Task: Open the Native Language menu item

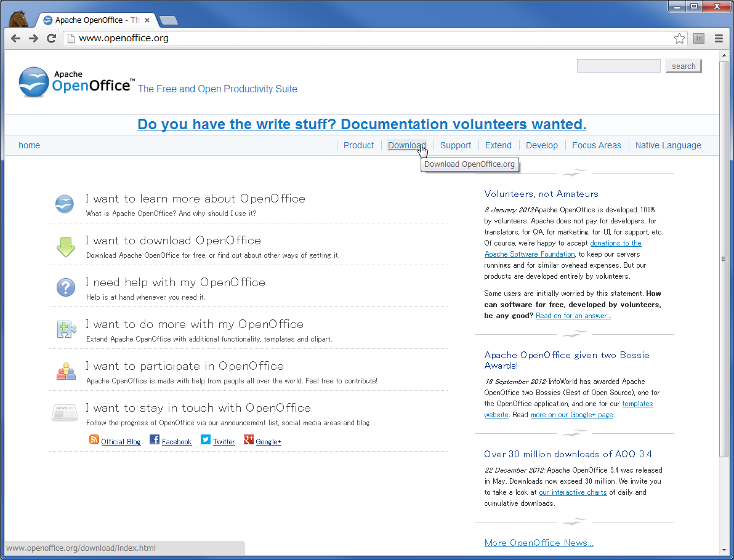Action: point(668,145)
